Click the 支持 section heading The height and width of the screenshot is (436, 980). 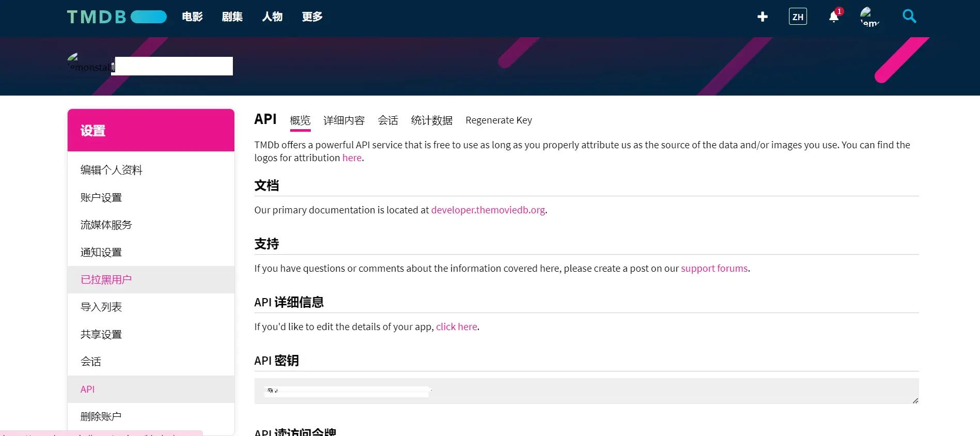tap(266, 244)
